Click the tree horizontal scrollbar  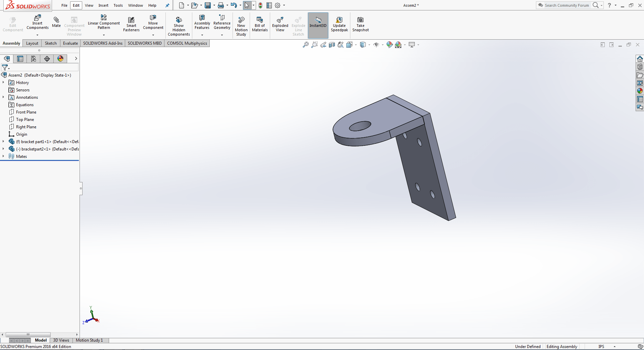28,335
